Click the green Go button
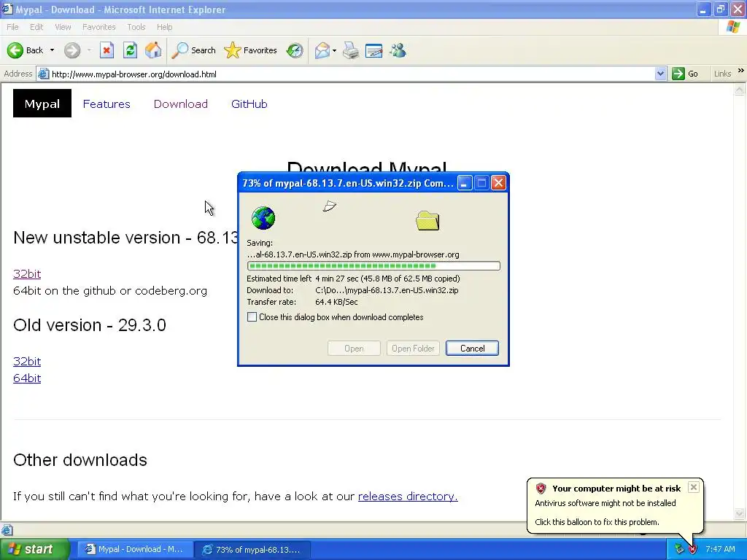The width and height of the screenshot is (747, 560). click(x=685, y=74)
